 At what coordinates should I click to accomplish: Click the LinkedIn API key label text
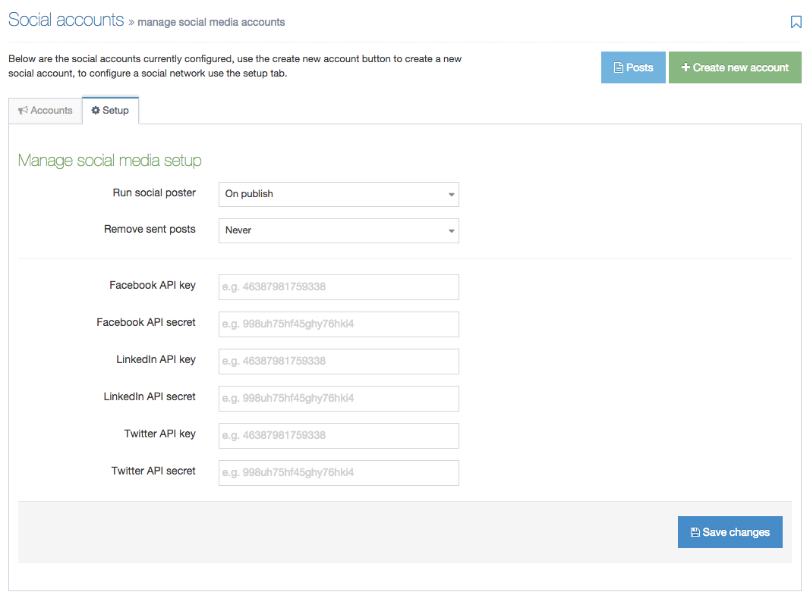156,359
